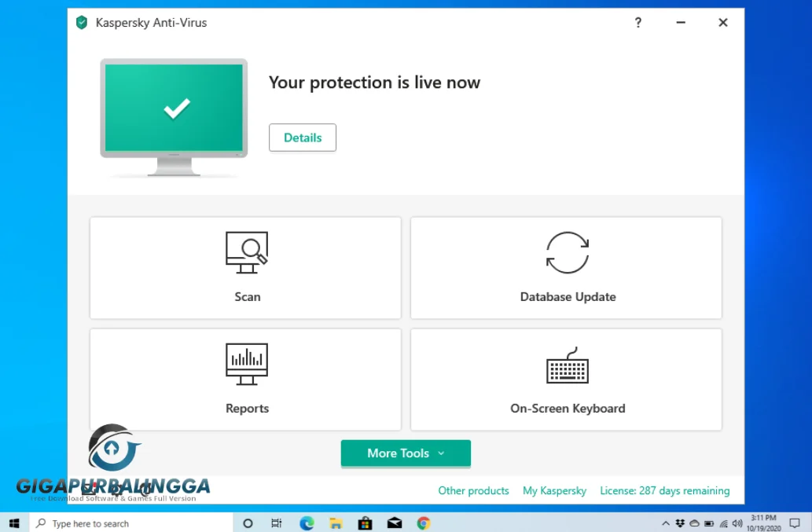Open the My Kaspersky link

tap(554, 490)
